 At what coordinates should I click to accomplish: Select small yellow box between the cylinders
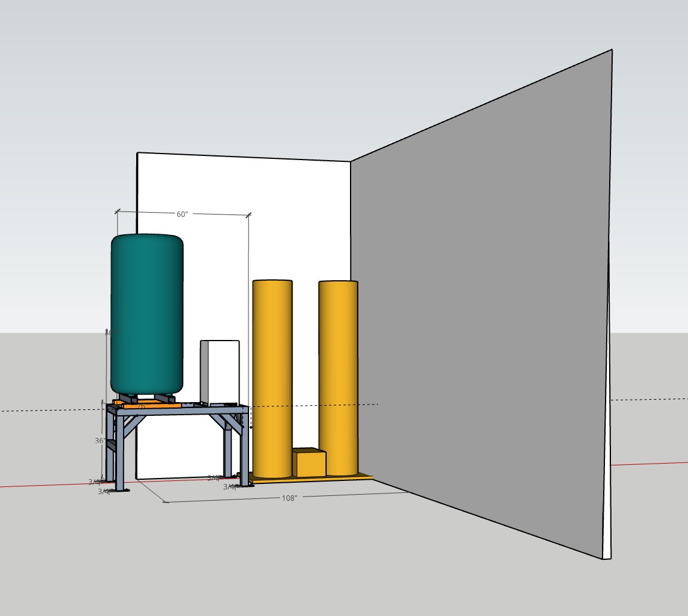pyautogui.click(x=309, y=464)
